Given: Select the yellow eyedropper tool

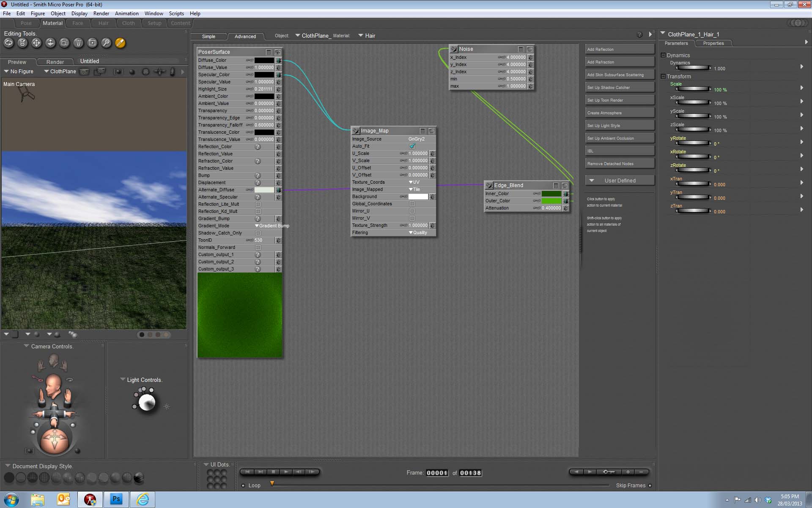Looking at the screenshot, I should [120, 43].
